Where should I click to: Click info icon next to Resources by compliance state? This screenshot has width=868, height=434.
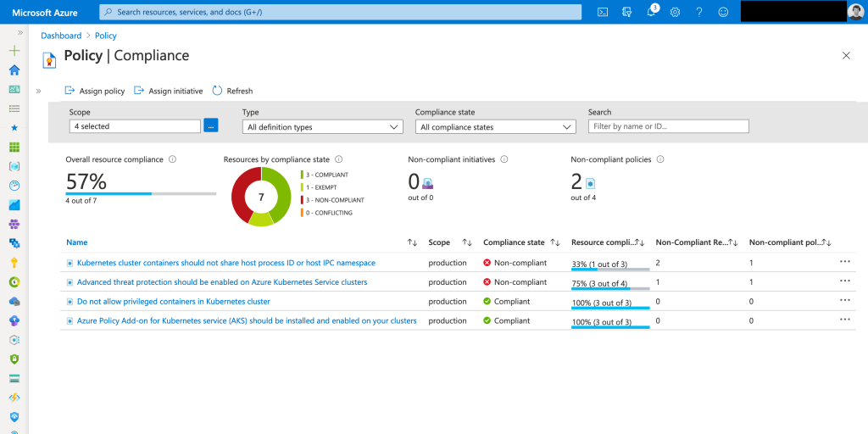339,159
